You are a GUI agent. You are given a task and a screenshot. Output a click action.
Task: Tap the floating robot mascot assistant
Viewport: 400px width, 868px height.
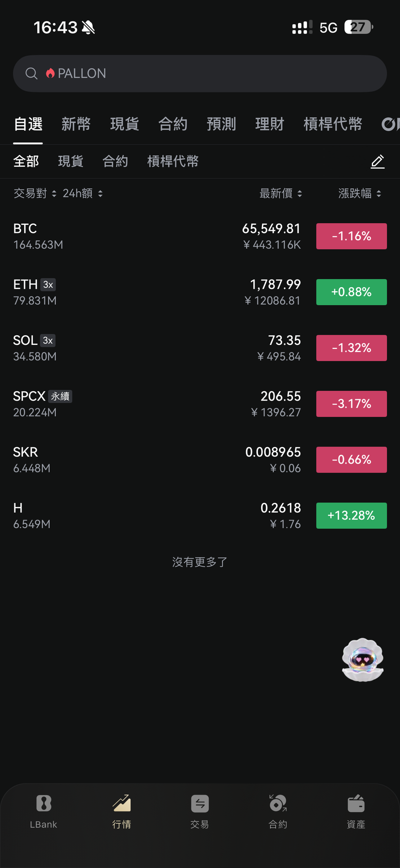tap(362, 660)
